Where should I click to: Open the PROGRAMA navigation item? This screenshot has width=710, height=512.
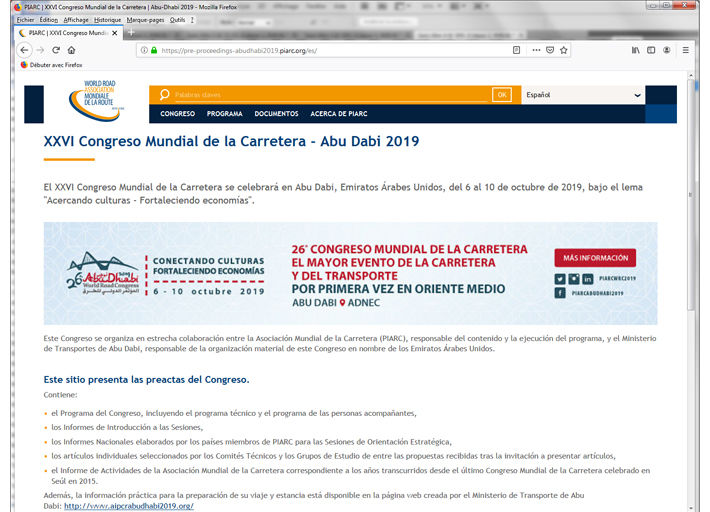pyautogui.click(x=225, y=114)
